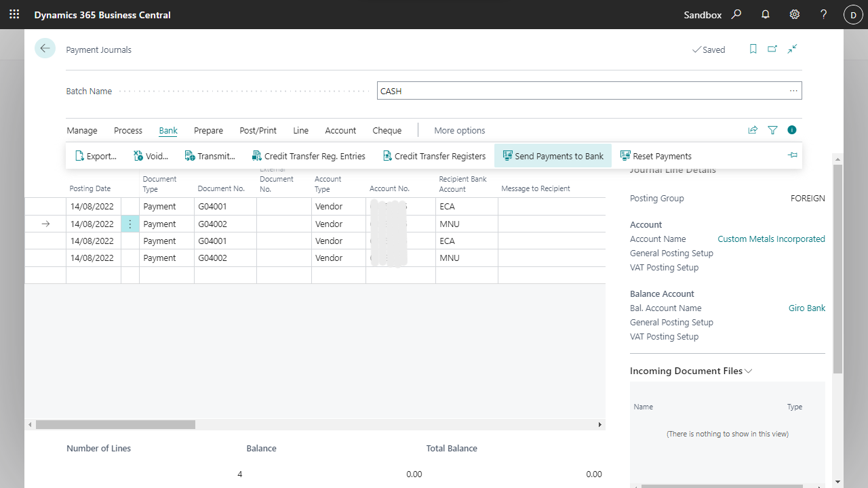Viewport: 868px width, 488px height.
Task: Click the table's horizontal scrollbar thumb
Action: click(115, 424)
